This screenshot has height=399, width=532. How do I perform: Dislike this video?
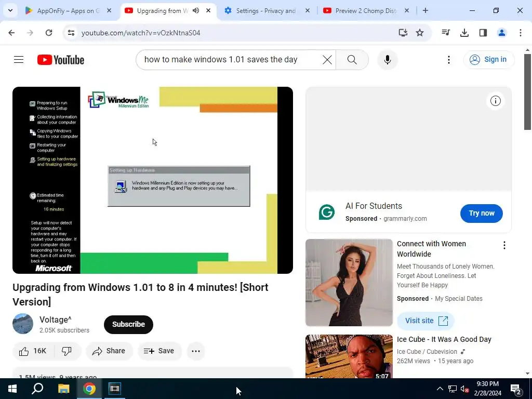tap(67, 351)
